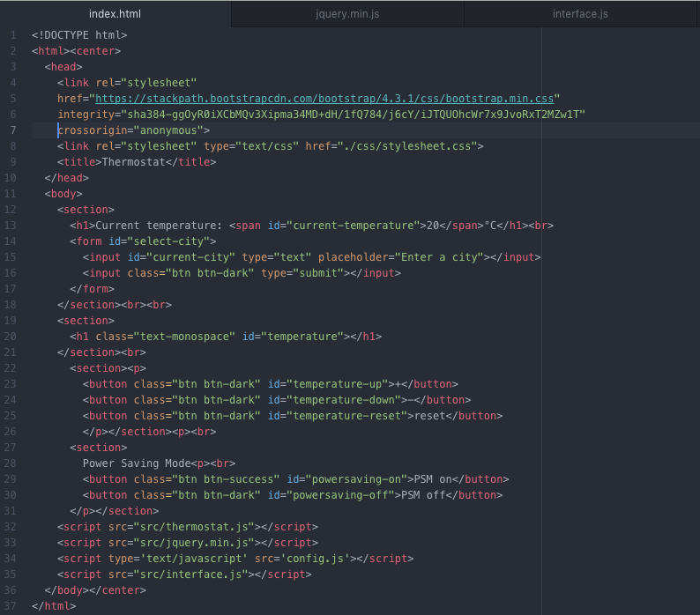Click line number 12 in the gutter
The height and width of the screenshot is (615, 700).
[11, 210]
